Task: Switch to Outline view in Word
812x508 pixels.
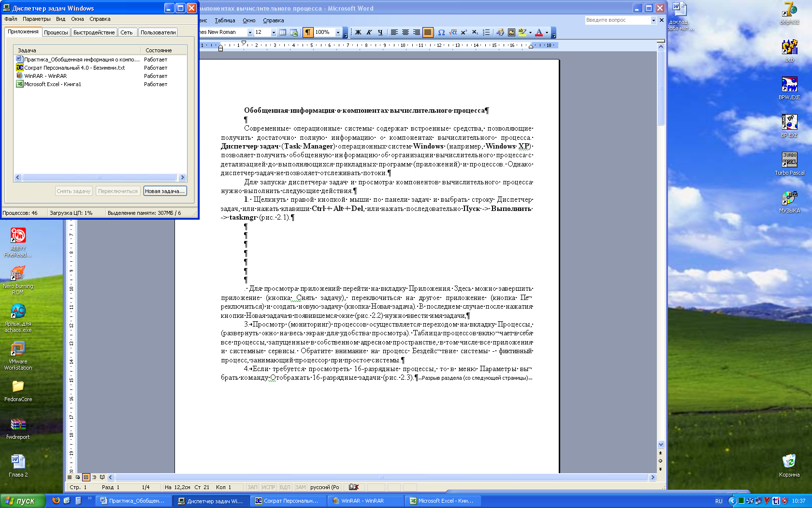Action: [94, 477]
